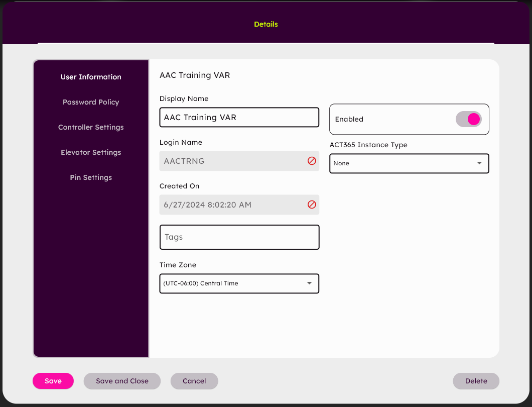Open the Time Zone dropdown
The image size is (532, 407).
(239, 283)
